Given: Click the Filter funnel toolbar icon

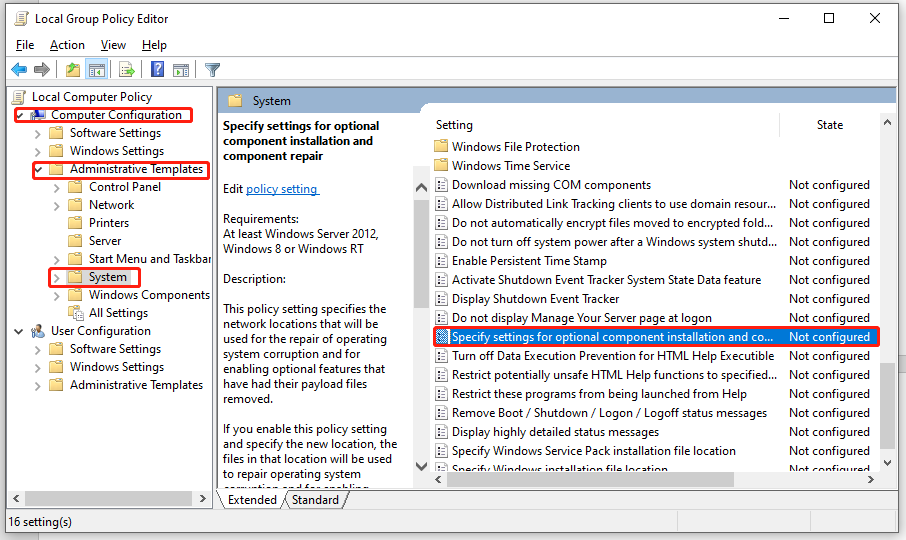Looking at the screenshot, I should coord(212,70).
